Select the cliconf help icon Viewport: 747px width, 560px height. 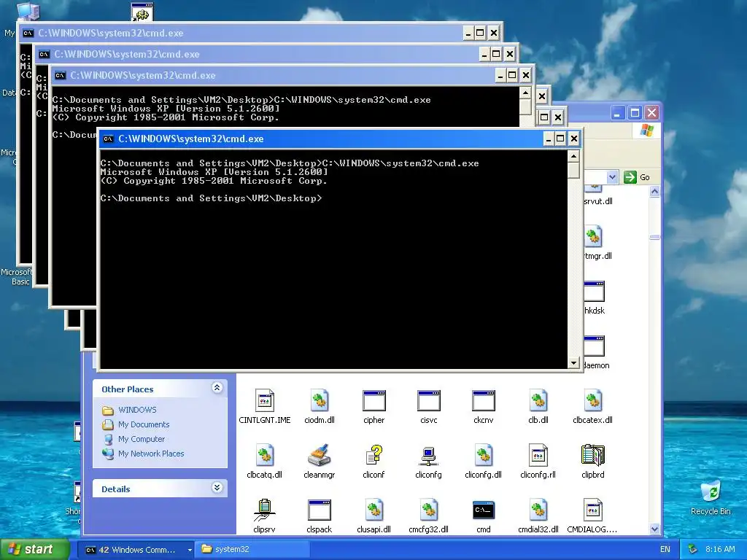click(x=374, y=455)
